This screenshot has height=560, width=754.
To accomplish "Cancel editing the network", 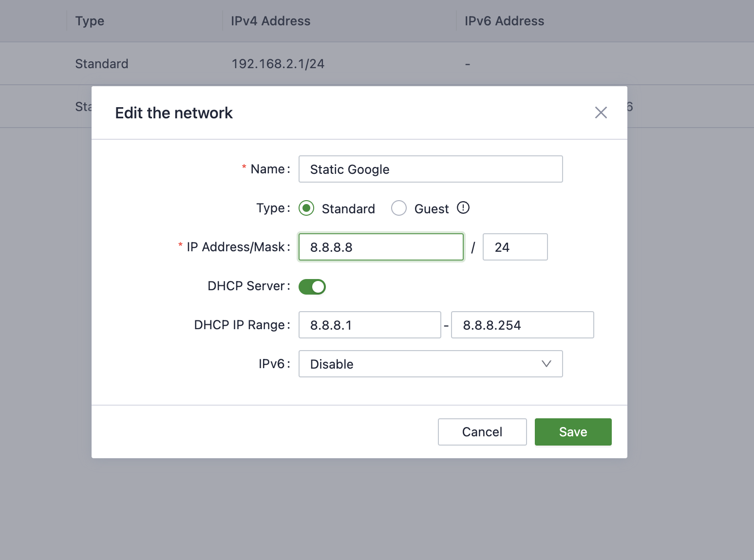I will 482,432.
